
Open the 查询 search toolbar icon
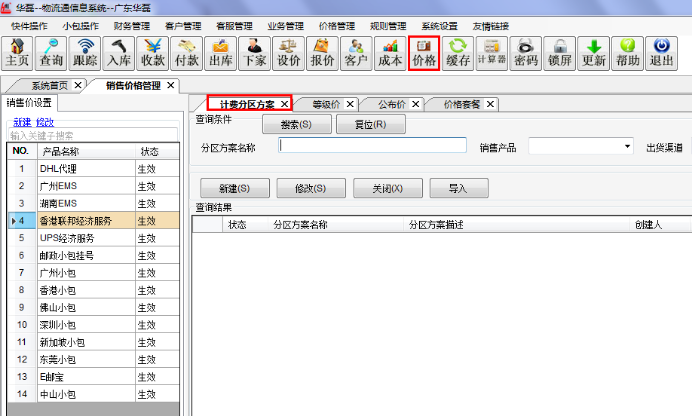pyautogui.click(x=52, y=52)
